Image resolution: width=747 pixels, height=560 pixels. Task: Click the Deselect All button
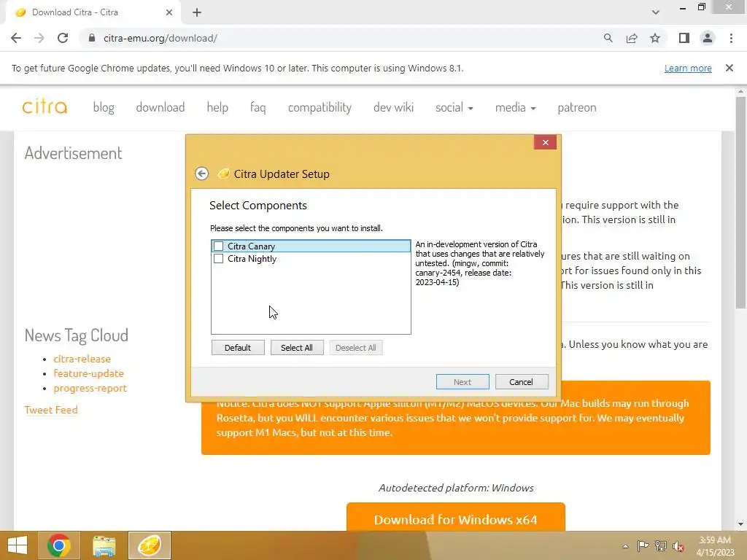click(355, 348)
